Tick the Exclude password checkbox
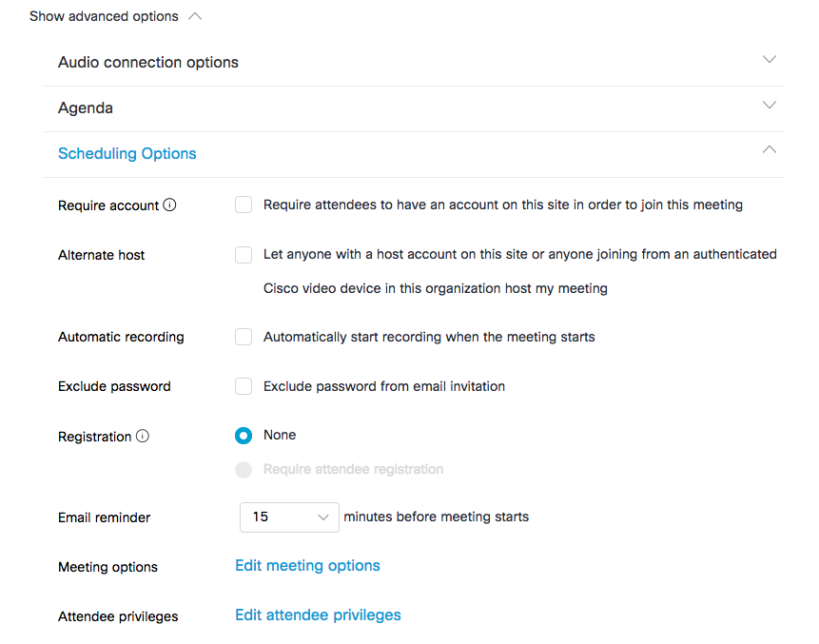 pyautogui.click(x=244, y=386)
